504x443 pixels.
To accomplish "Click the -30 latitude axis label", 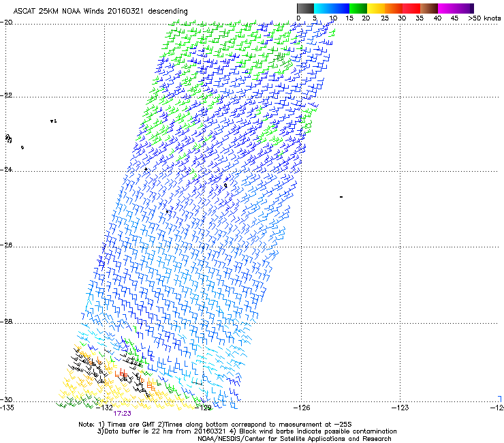I will pos(6,399).
